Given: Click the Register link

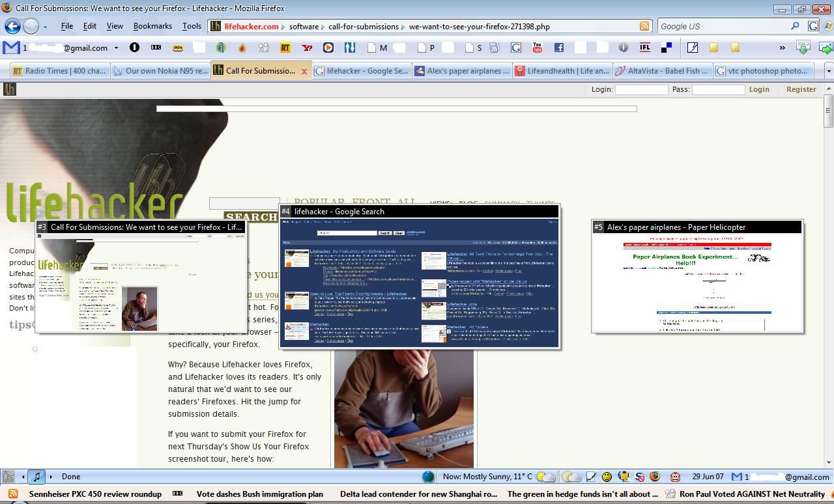Looking at the screenshot, I should (801, 89).
